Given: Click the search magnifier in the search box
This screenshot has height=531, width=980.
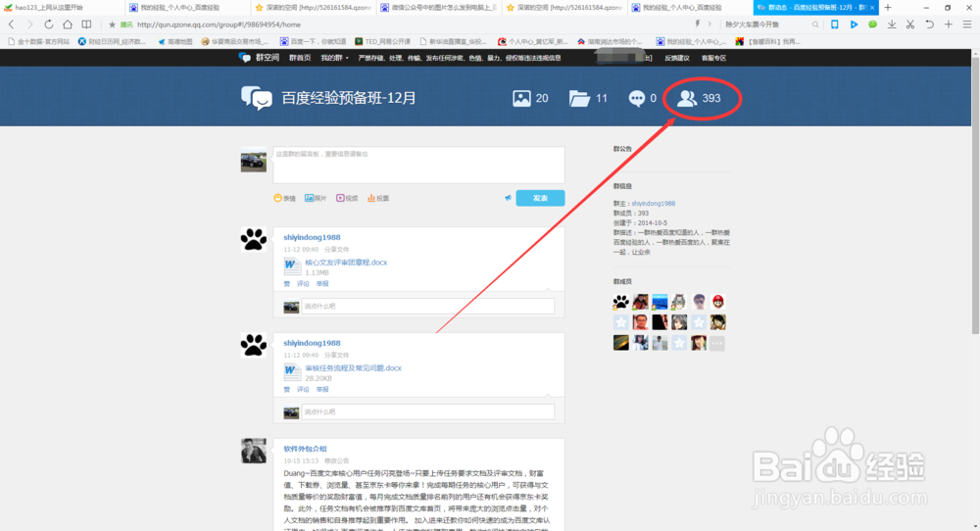Looking at the screenshot, I should (815, 24).
